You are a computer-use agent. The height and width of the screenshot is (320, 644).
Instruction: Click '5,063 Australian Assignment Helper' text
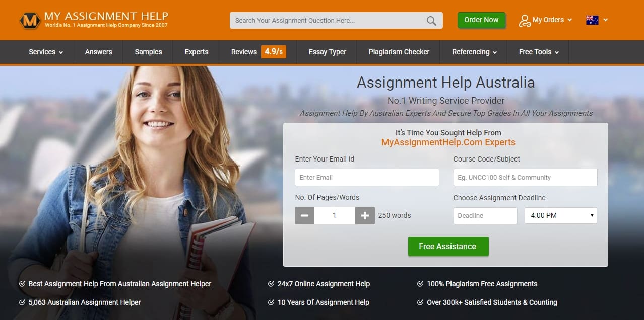(85, 302)
